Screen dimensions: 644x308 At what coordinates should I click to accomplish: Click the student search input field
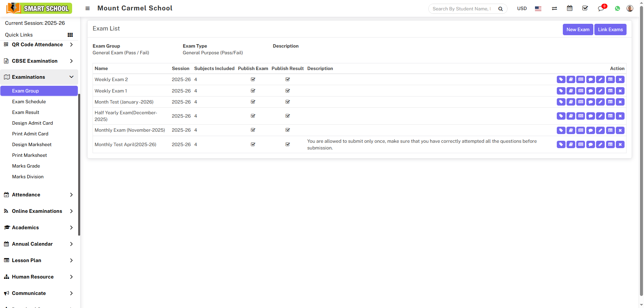pyautogui.click(x=462, y=9)
